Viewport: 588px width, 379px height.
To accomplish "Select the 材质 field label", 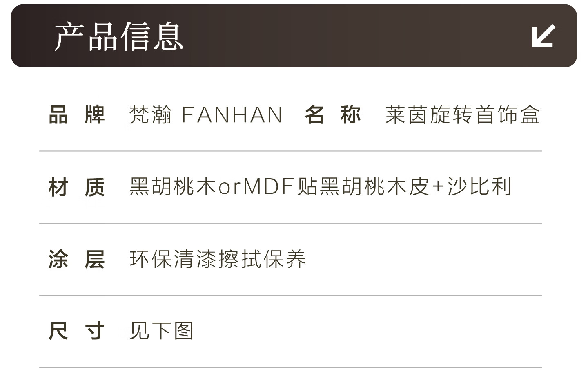I will point(77,188).
